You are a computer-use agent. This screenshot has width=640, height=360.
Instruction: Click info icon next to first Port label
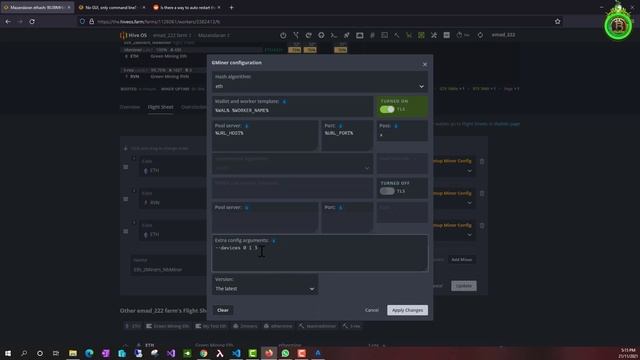pyautogui.click(x=340, y=126)
